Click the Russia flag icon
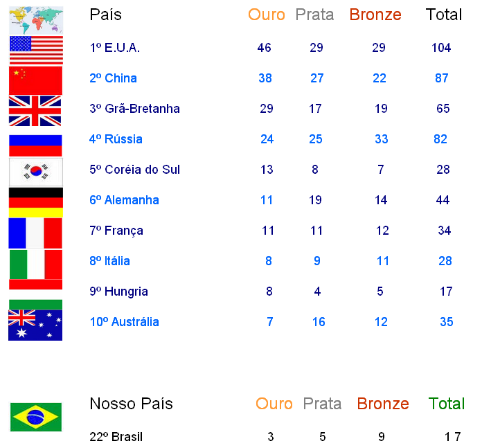The height and width of the screenshot is (448, 482). [35, 145]
